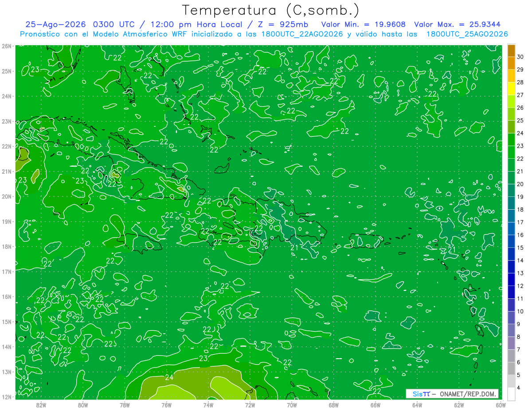Viewport: 532px width, 411px height.
Task: Click the 'ONAMET/REP.DOM.' credit label
Action: click(468, 394)
